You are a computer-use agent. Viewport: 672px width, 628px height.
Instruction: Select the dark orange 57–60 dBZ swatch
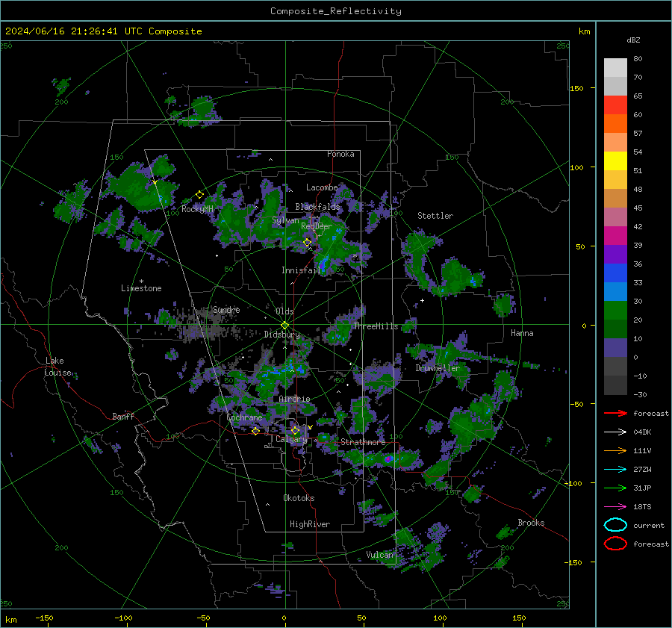(615, 124)
